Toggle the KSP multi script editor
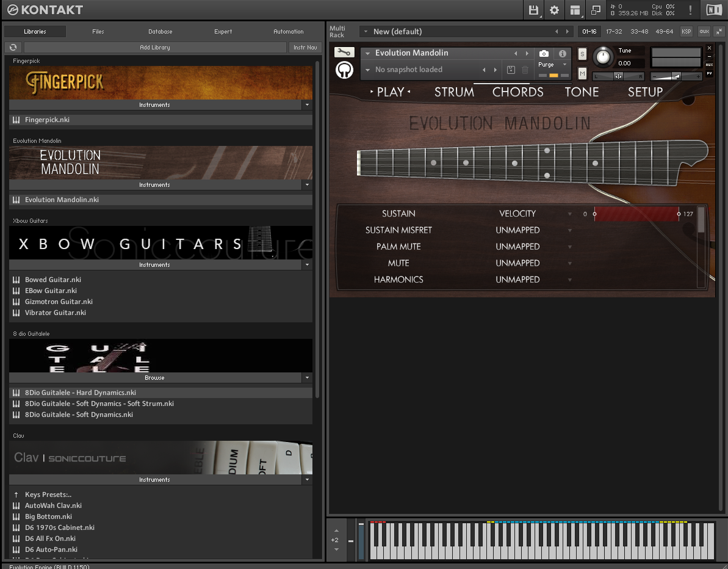This screenshot has height=569, width=728. 687,32
